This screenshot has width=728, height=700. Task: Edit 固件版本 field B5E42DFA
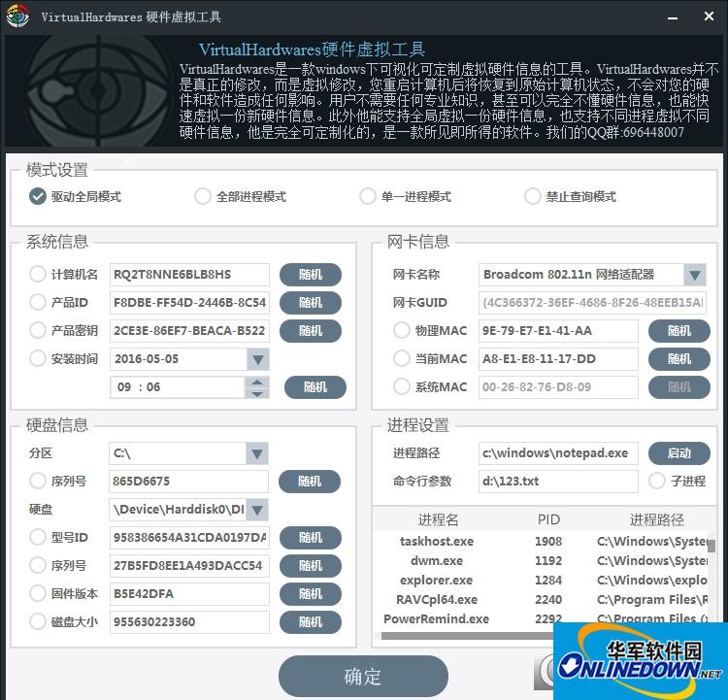[x=189, y=594]
